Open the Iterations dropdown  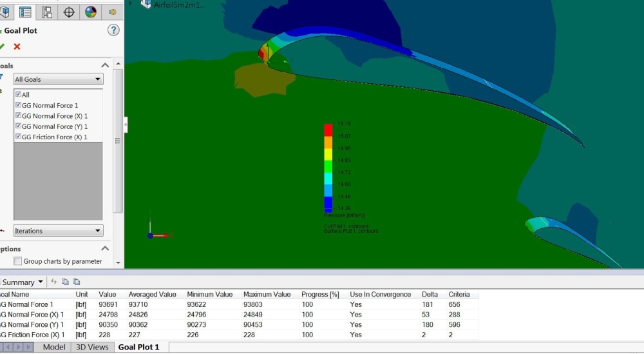pos(59,231)
